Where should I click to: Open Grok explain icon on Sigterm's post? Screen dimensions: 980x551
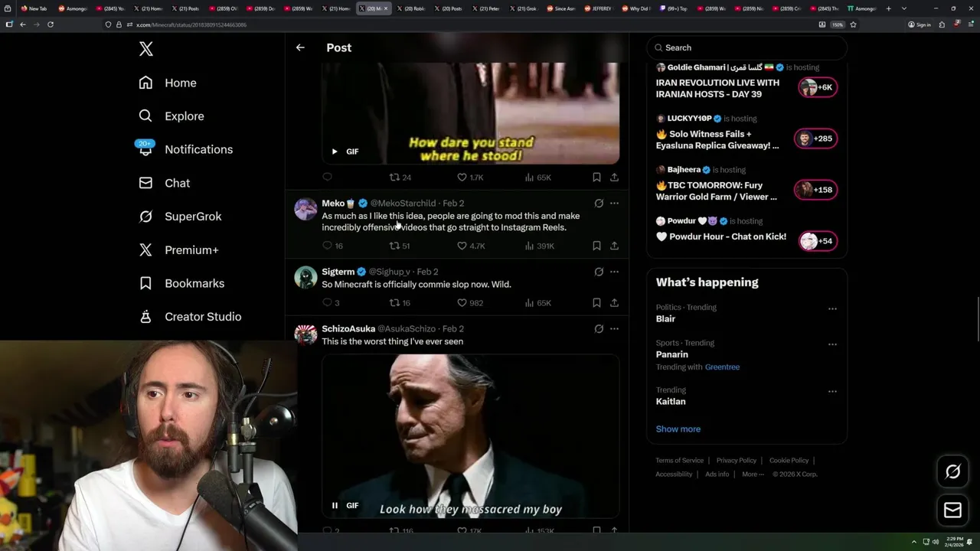pyautogui.click(x=599, y=272)
